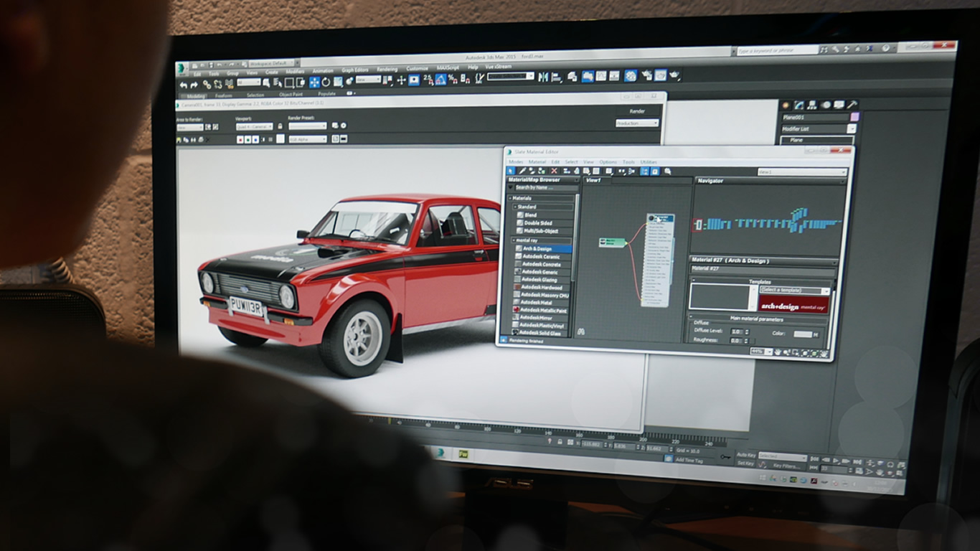
Task: Open the Select a template dropdown
Action: pyautogui.click(x=794, y=291)
